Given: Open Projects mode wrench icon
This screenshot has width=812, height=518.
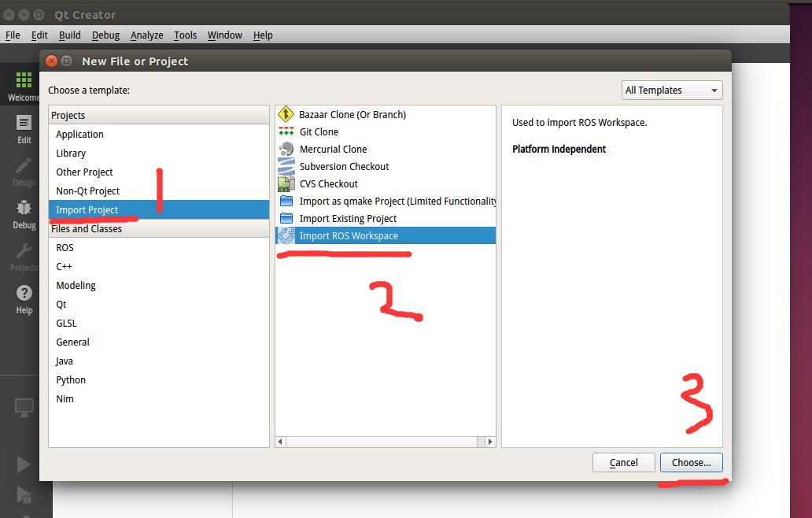Looking at the screenshot, I should (24, 250).
